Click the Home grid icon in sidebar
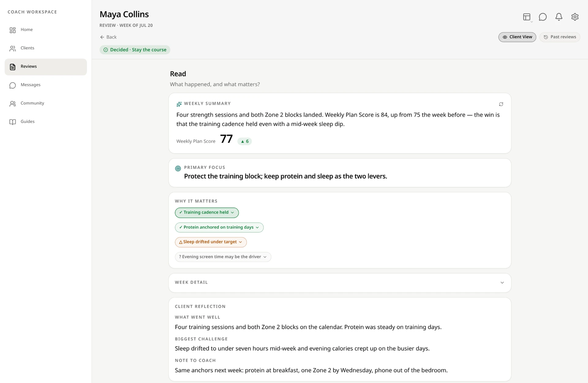Screen dimensions: 588x383 [13, 30]
